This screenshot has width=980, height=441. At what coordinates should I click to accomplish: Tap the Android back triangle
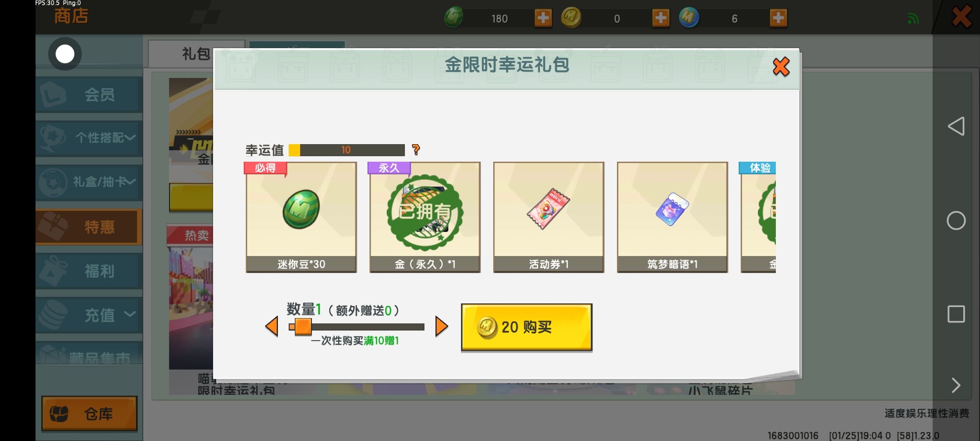[956, 126]
